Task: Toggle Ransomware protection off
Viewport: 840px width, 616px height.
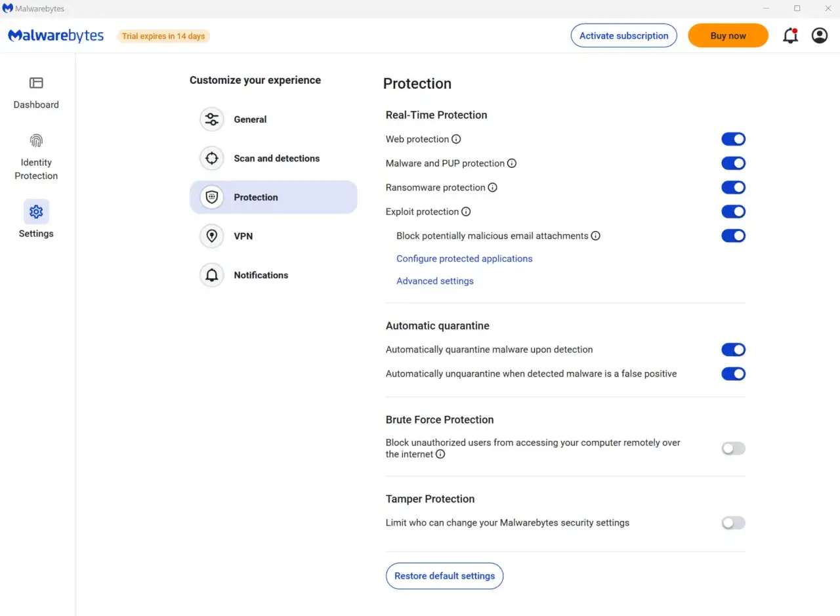Action: (733, 188)
